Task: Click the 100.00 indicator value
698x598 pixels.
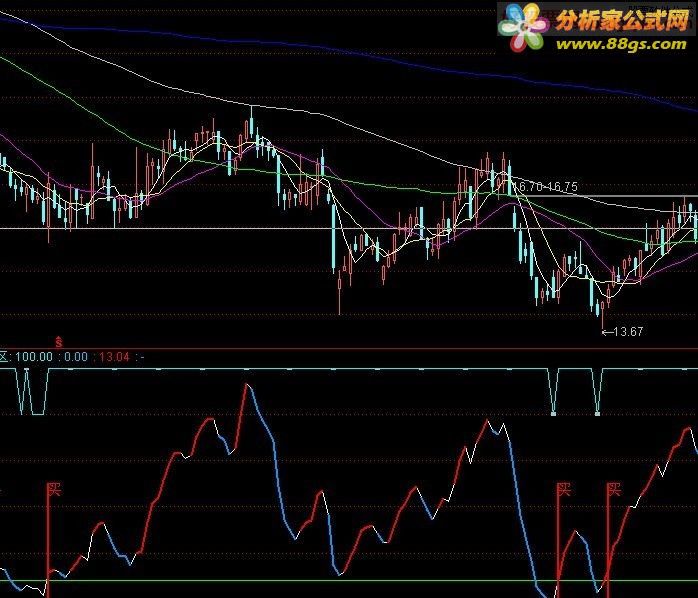Action: (x=34, y=357)
